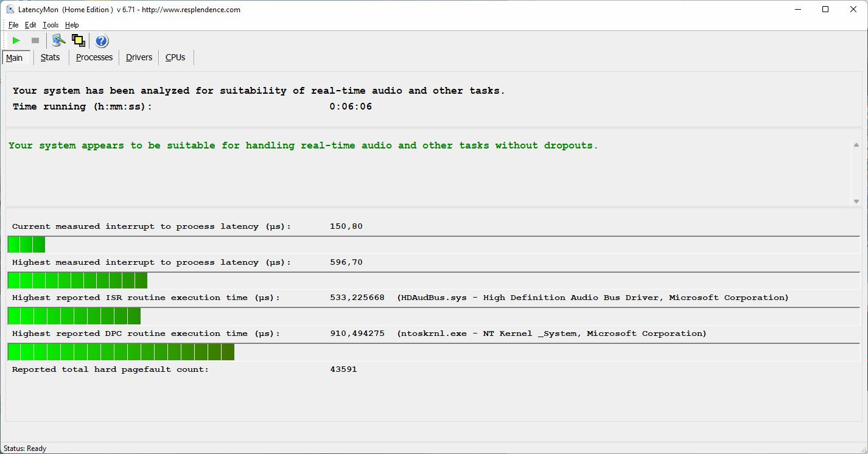
Task: Click the ntoskrnl.exe driver description
Action: click(x=551, y=334)
